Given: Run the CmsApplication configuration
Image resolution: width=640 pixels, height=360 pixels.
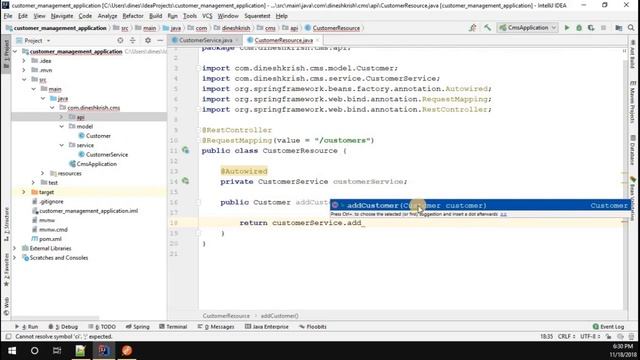Looking at the screenshot, I should click(567, 28).
